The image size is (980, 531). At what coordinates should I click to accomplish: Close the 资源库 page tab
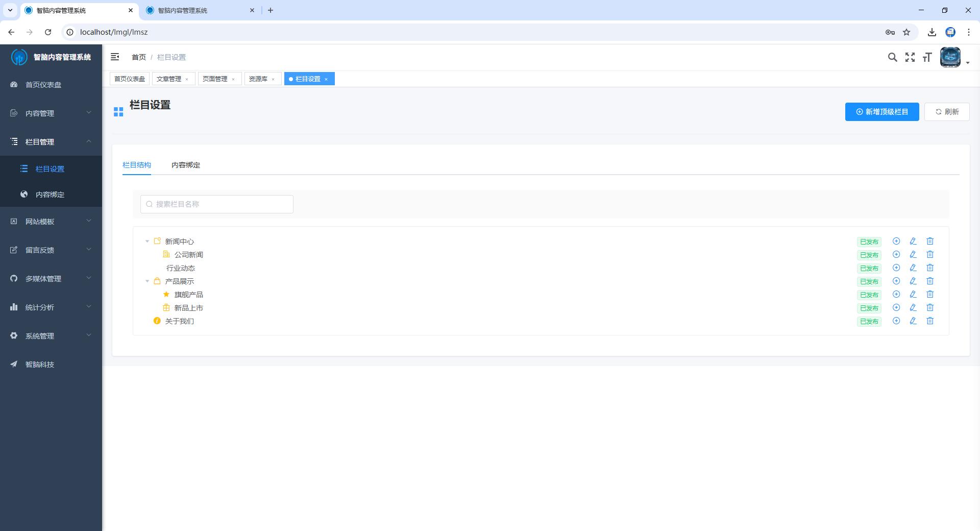[273, 79]
